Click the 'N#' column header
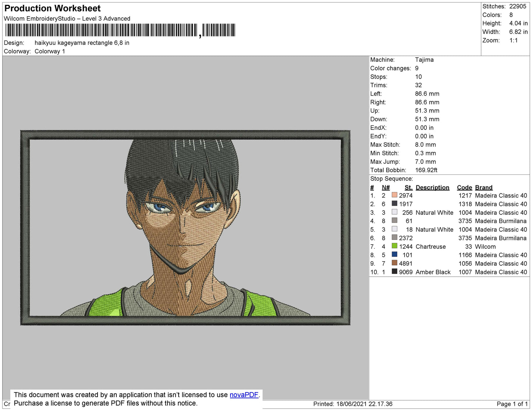The height and width of the screenshot is (411, 532). click(385, 188)
